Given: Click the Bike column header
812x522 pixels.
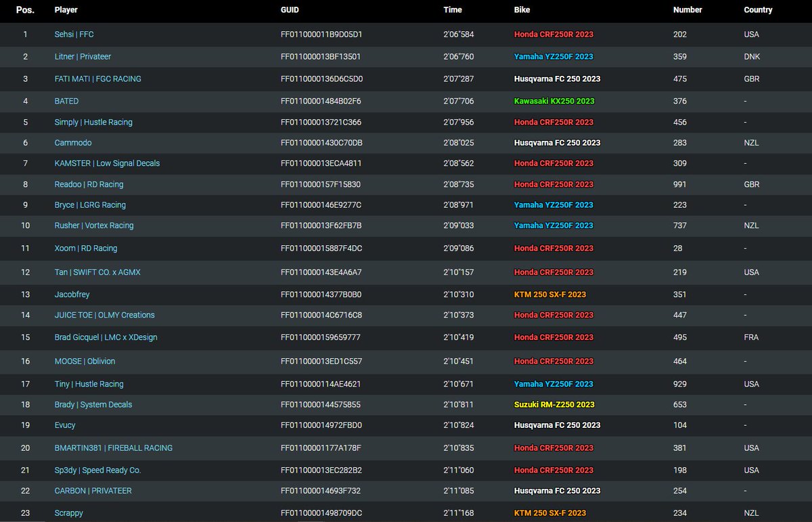Looking at the screenshot, I should click(x=522, y=10).
